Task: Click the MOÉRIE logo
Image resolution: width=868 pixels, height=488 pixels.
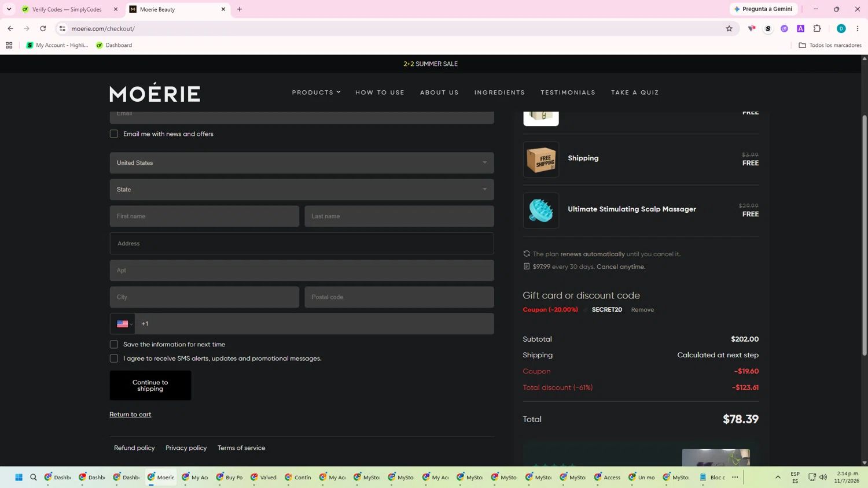Action: click(155, 93)
